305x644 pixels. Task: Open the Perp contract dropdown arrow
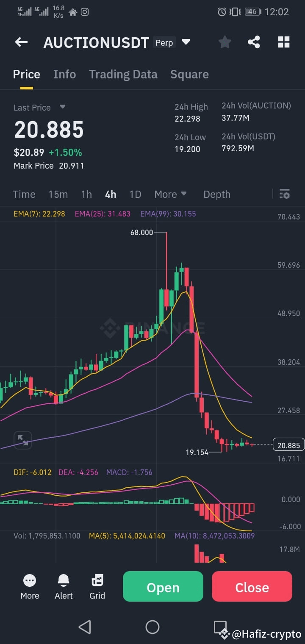[x=186, y=42]
